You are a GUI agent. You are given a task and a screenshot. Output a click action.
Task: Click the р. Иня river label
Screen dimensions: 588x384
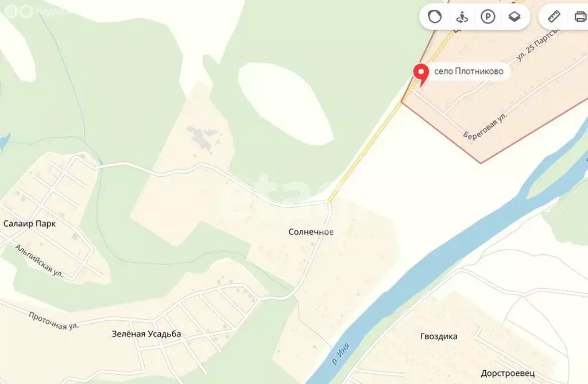pos(341,354)
